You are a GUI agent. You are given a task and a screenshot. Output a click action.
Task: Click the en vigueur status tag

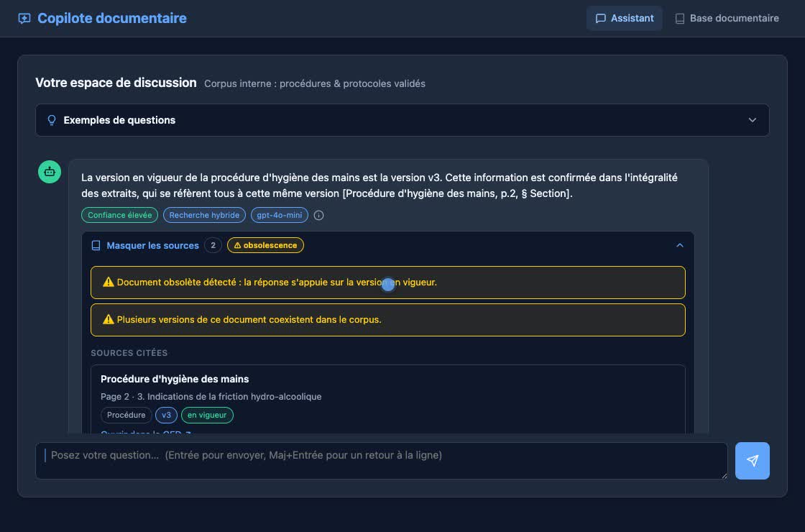(207, 415)
